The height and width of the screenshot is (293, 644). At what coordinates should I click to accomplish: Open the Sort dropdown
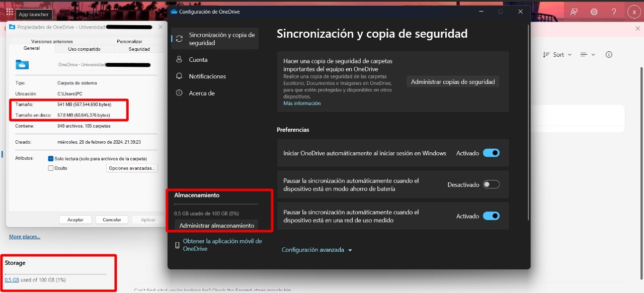pos(557,54)
